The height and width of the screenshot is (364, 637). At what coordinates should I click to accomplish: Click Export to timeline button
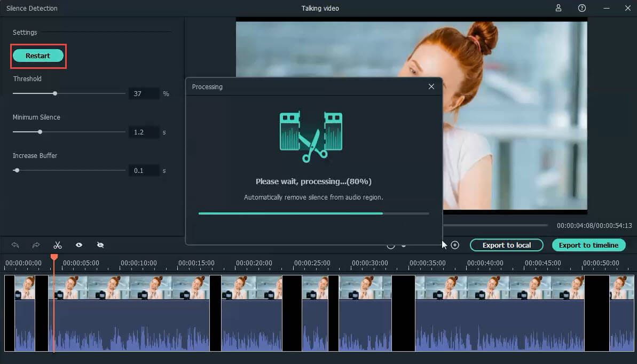[x=588, y=245]
